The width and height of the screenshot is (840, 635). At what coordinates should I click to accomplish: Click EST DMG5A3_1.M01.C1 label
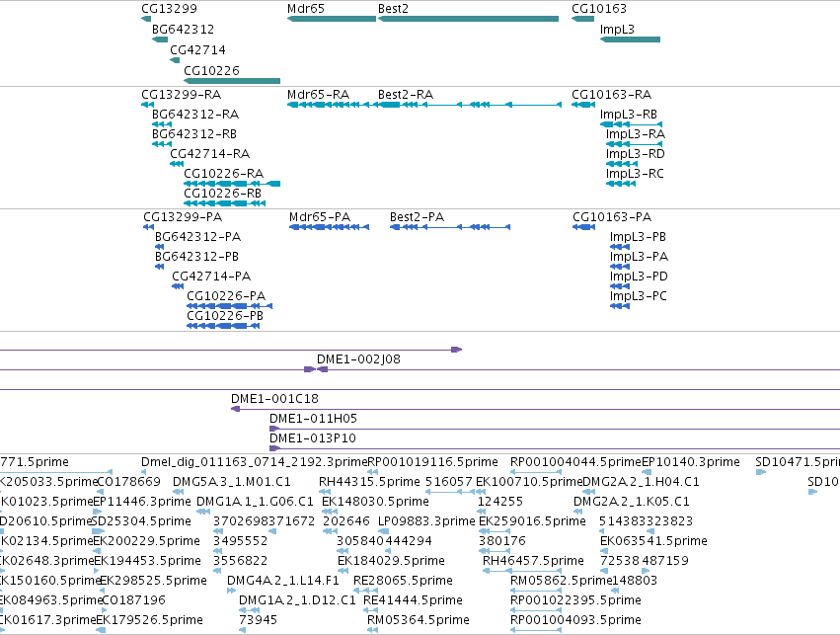[231, 482]
